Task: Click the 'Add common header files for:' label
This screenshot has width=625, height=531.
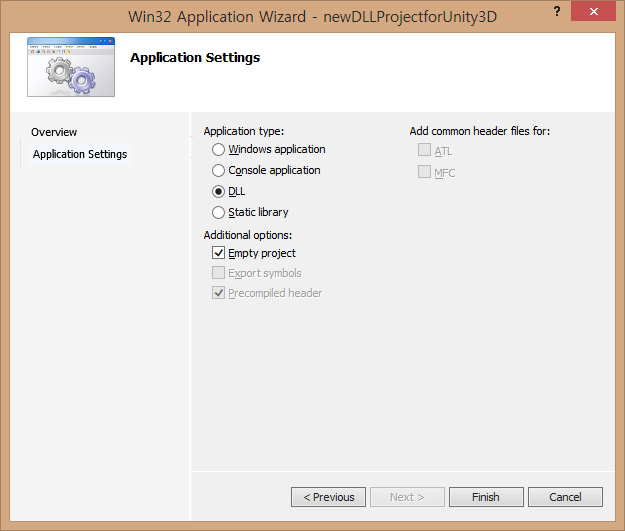Action: coord(480,131)
